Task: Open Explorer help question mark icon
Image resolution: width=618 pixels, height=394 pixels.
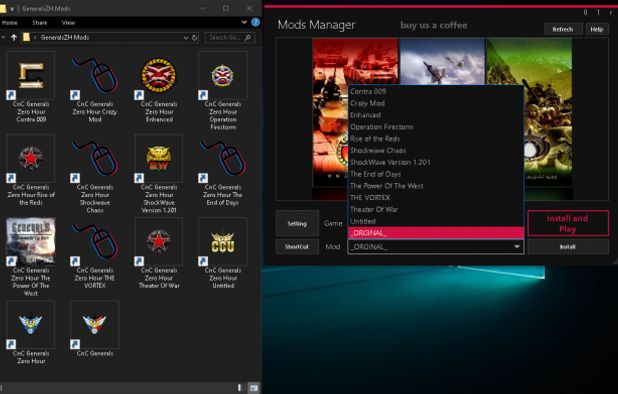Action: coord(255,22)
